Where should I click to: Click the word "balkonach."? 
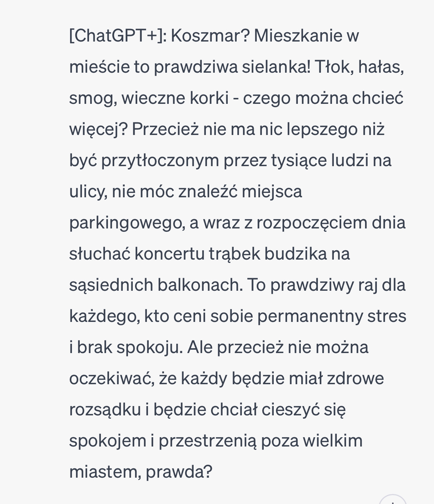coord(200,285)
